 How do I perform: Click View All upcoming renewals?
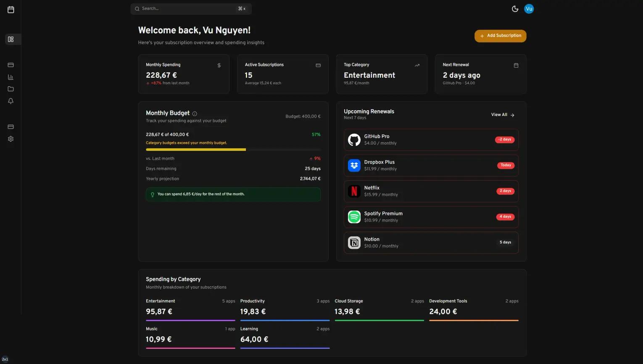tap(502, 114)
